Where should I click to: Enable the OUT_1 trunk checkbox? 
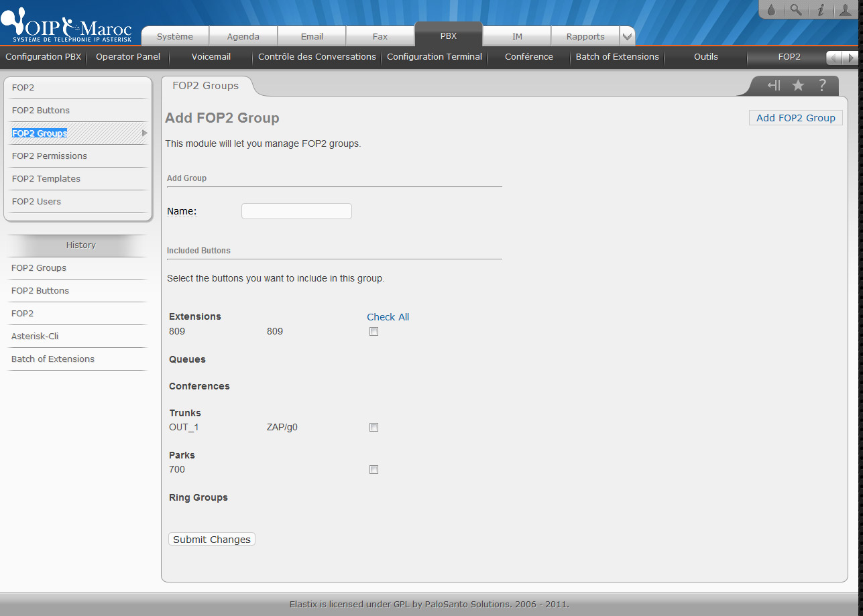click(x=374, y=428)
